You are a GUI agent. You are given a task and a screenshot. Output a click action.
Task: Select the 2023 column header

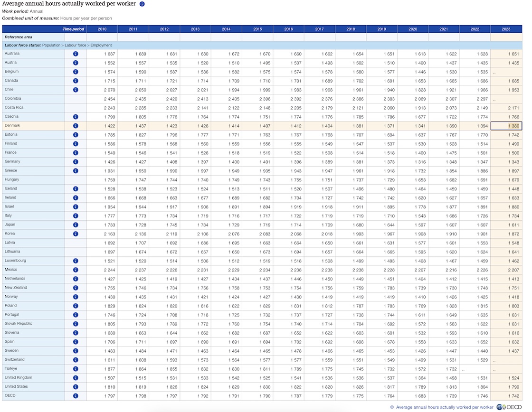pyautogui.click(x=506, y=29)
